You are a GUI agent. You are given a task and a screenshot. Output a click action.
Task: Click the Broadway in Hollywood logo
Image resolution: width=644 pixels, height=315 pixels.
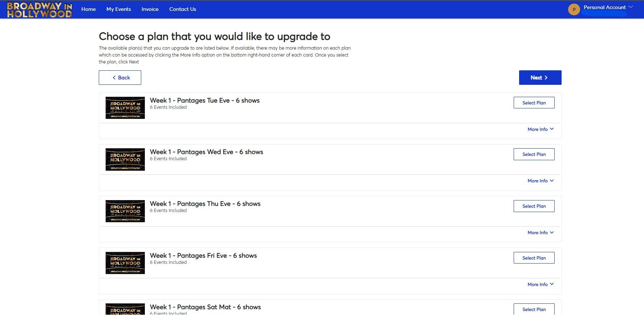pyautogui.click(x=40, y=9)
